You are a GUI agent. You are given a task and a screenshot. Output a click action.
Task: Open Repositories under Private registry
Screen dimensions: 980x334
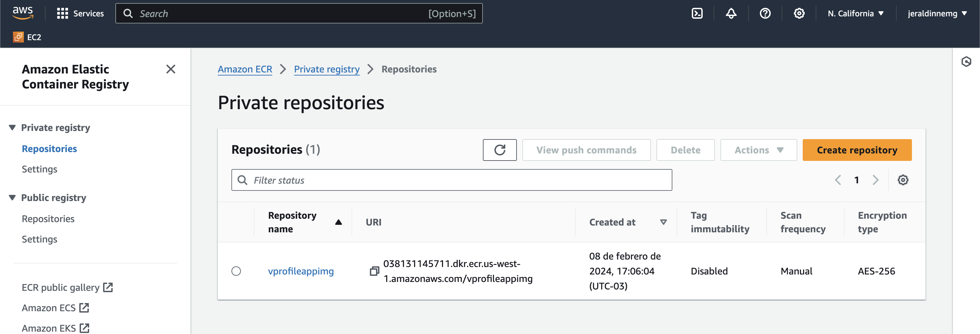49,148
